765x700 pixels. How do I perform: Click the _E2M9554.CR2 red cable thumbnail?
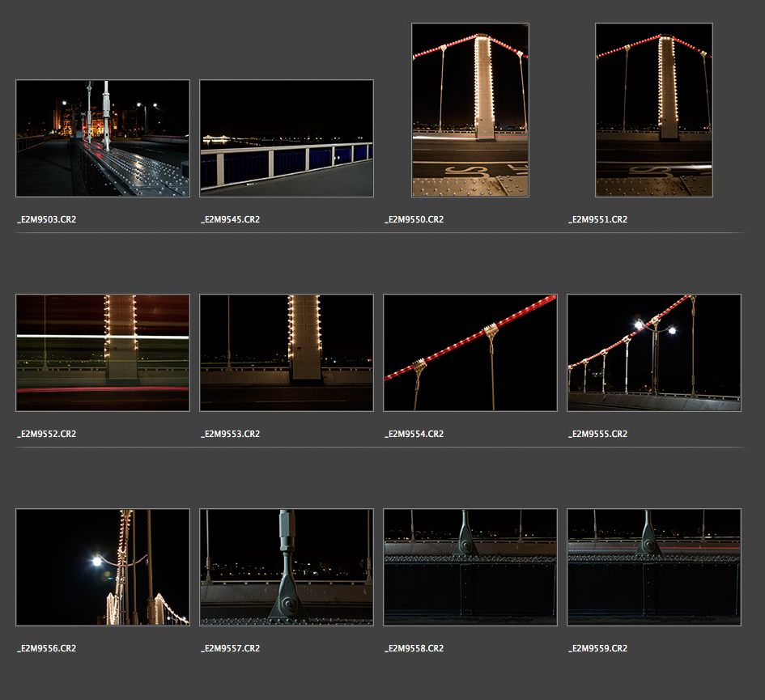tap(470, 353)
